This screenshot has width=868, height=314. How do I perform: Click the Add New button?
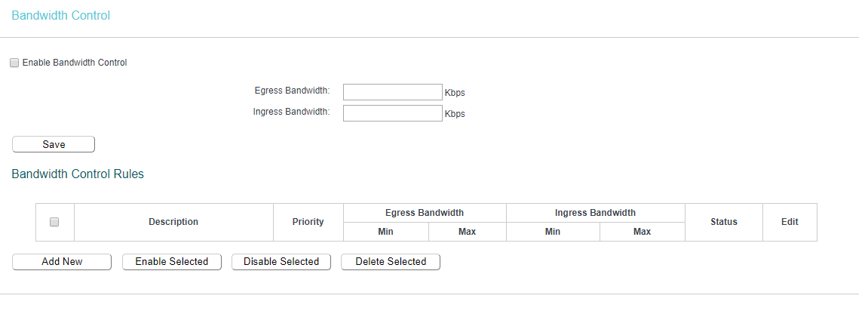(x=62, y=262)
